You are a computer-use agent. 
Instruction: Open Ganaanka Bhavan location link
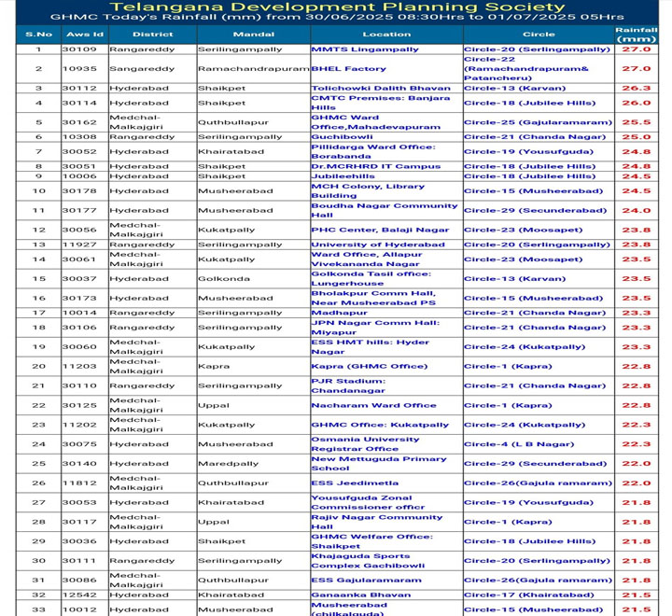click(361, 595)
